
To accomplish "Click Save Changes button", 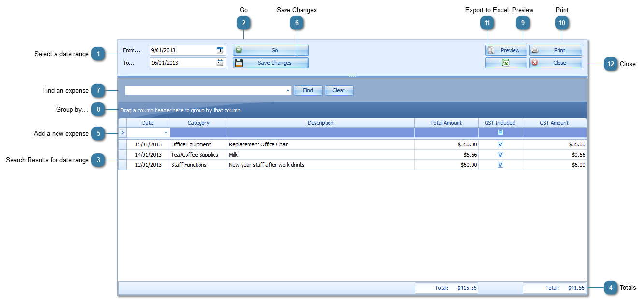I will pos(271,63).
